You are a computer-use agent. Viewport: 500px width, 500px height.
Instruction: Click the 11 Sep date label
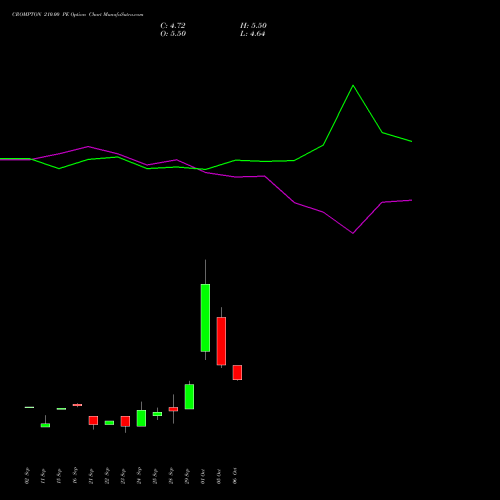pyautogui.click(x=43, y=476)
